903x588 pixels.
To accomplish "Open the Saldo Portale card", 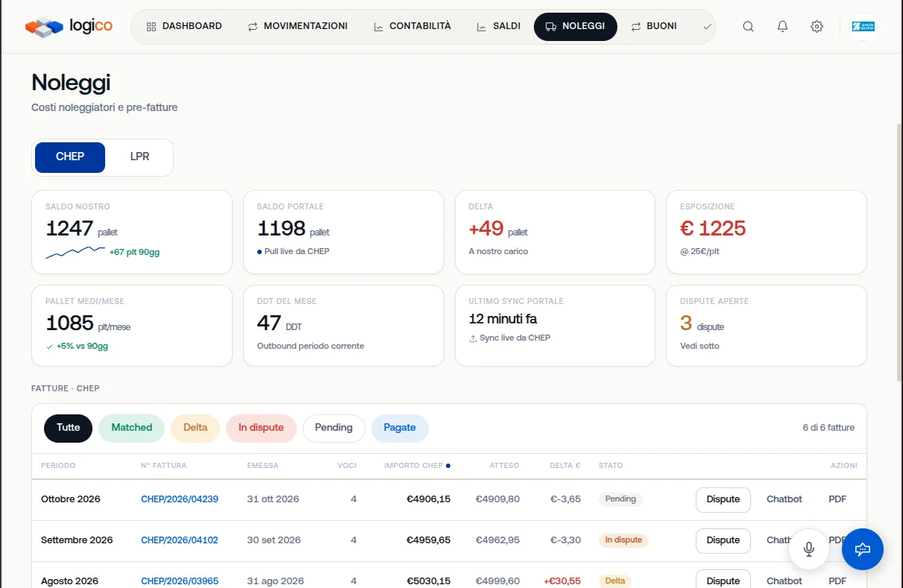I will pos(344,232).
